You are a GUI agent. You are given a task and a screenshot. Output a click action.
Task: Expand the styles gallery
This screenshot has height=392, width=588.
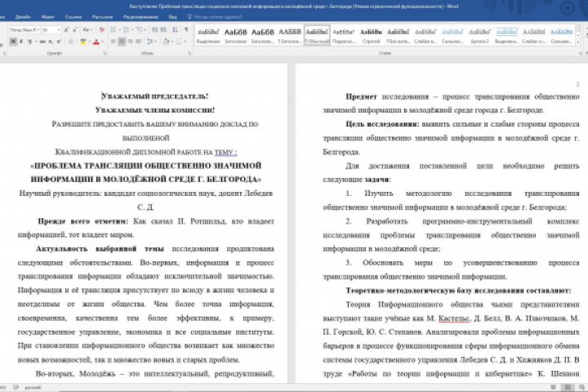tap(579, 42)
